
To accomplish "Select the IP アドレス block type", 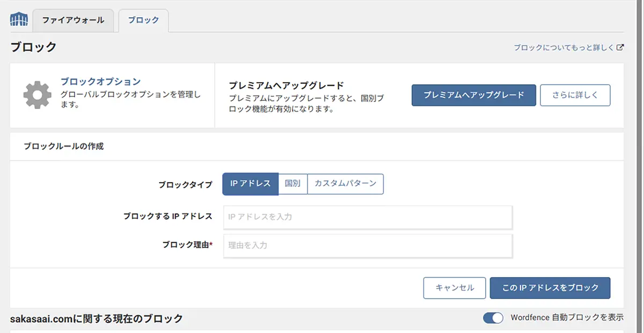I will [x=250, y=184].
